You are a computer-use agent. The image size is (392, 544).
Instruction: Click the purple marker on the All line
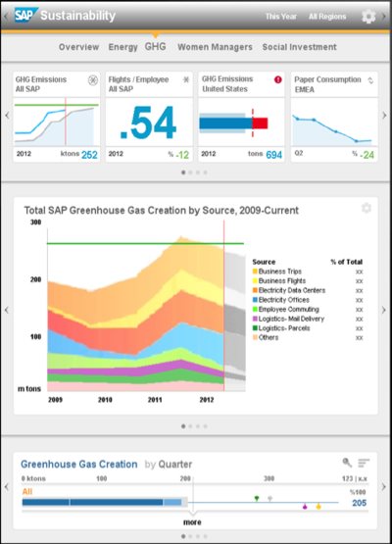click(305, 507)
